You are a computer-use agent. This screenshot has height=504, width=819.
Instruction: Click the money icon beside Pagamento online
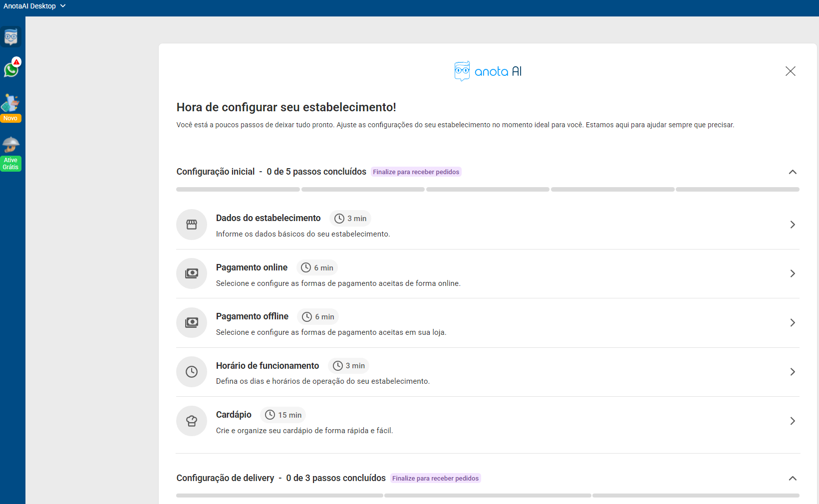(x=192, y=273)
